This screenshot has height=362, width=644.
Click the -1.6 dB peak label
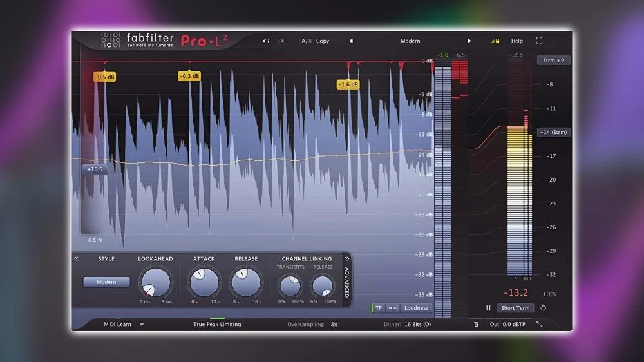point(348,84)
